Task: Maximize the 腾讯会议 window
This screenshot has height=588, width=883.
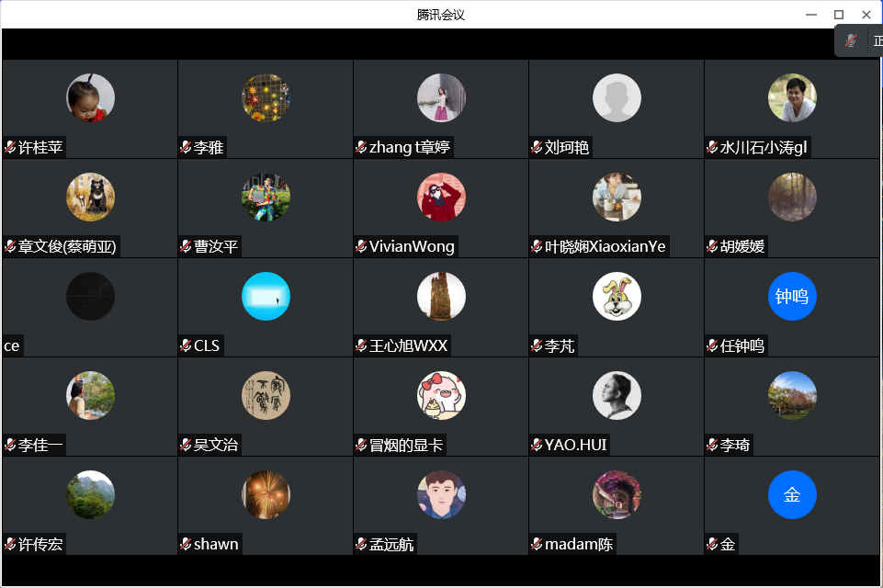Action: pos(839,15)
